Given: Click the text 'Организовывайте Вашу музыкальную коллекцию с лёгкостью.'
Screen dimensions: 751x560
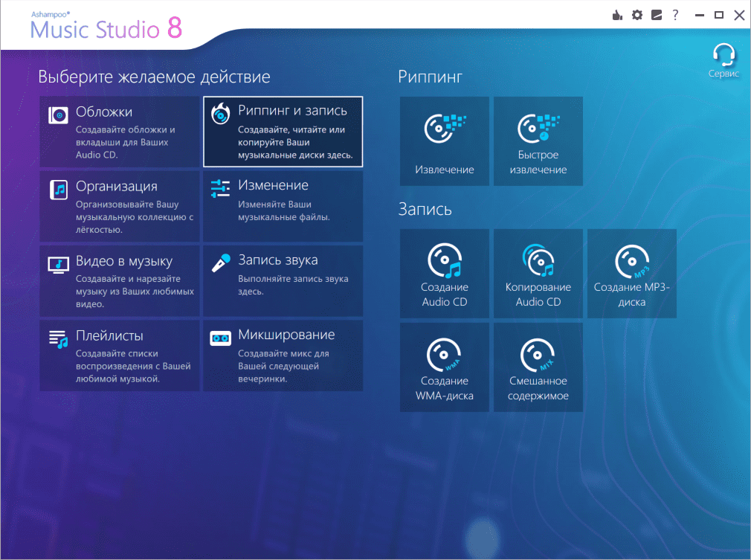Looking at the screenshot, I should point(135,217).
